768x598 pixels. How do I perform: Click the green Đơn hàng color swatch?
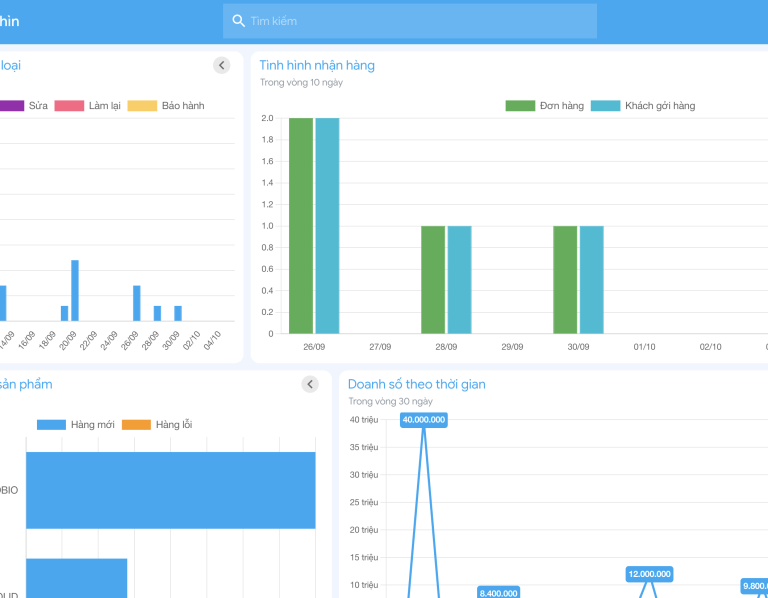(520, 105)
